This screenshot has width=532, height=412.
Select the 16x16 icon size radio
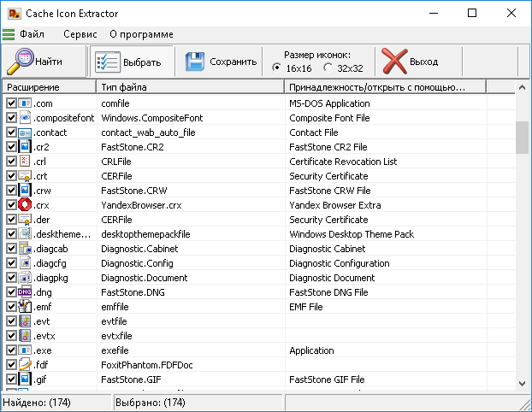click(x=276, y=68)
